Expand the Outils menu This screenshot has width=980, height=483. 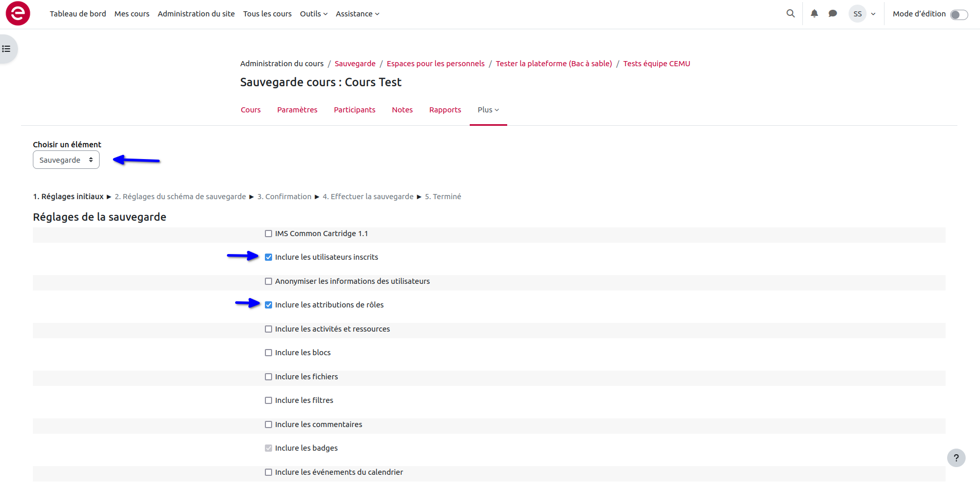click(313, 14)
